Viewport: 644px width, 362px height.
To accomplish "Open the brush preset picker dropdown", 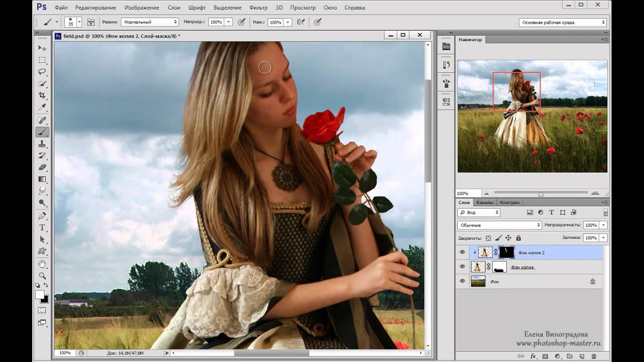I will (79, 22).
